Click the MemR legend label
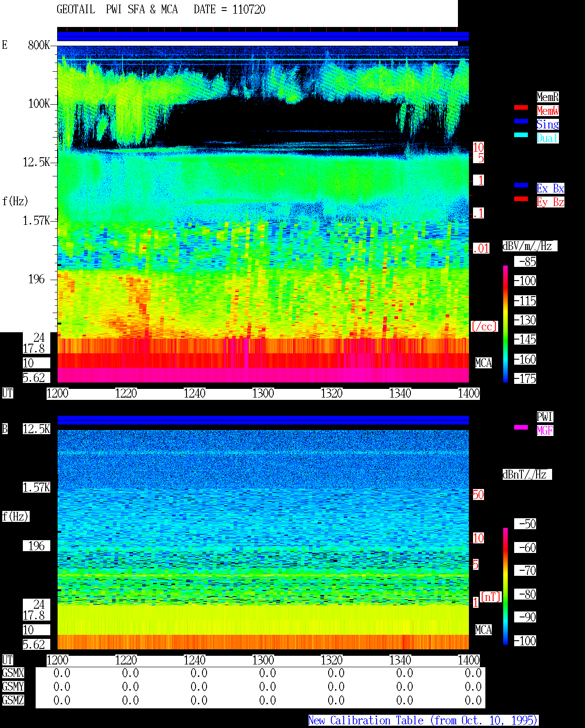This screenshot has height=728, width=585. coord(548,97)
